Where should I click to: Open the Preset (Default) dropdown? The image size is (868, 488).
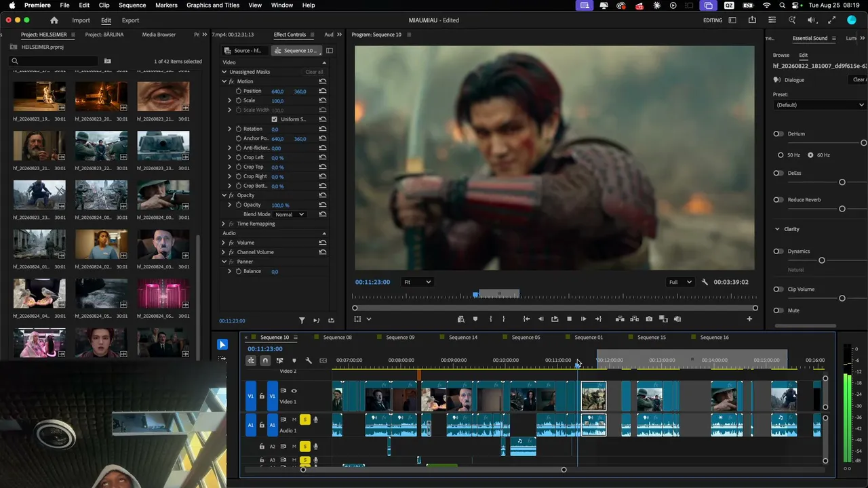coord(820,105)
